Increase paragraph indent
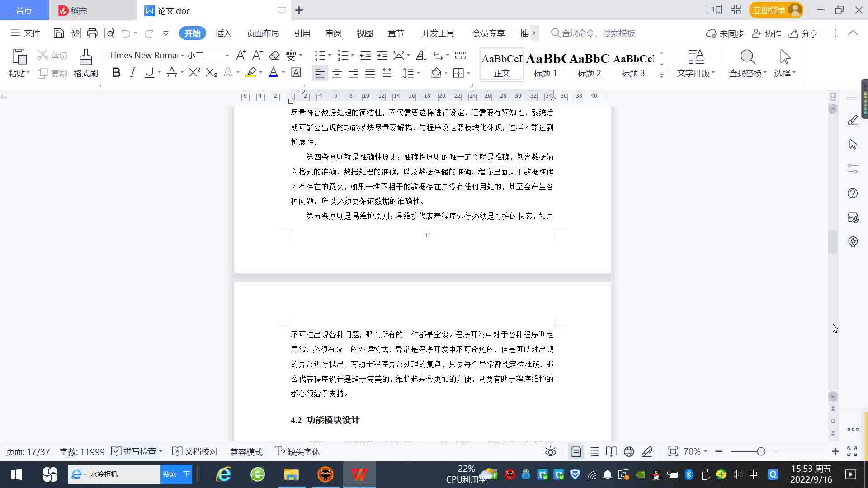Viewport: 868px width, 488px height. pos(382,55)
